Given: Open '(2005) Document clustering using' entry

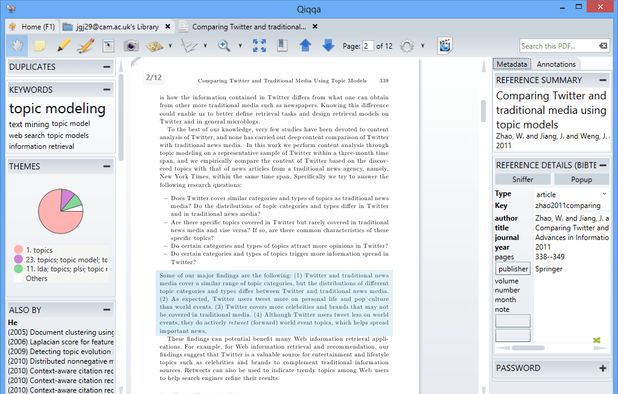Looking at the screenshot, I should [x=61, y=332].
